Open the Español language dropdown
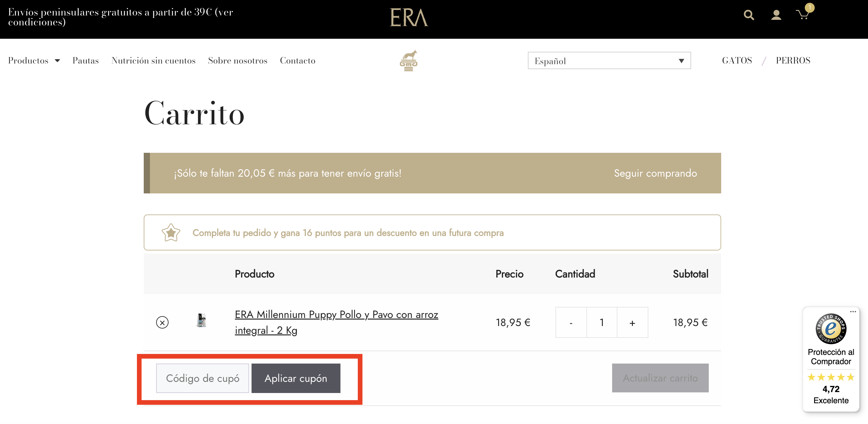 609,61
